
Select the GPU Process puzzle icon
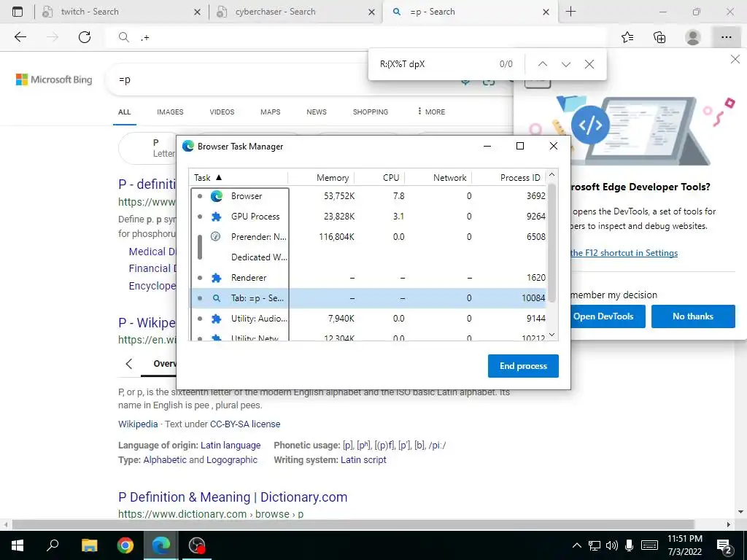[216, 216]
